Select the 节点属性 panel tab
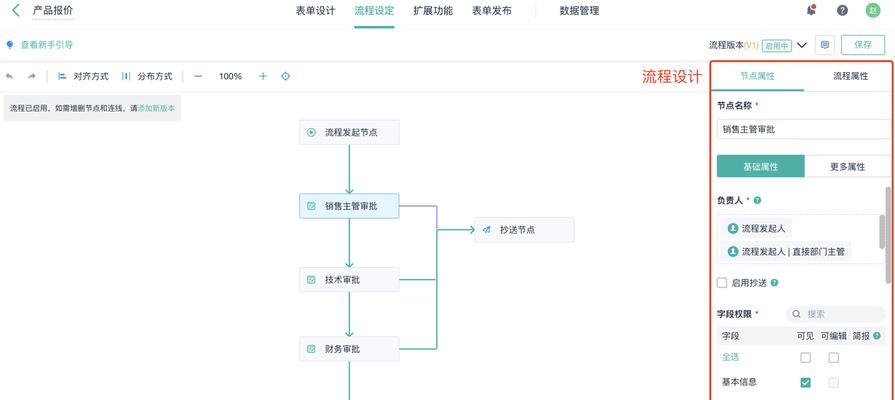 tap(757, 76)
